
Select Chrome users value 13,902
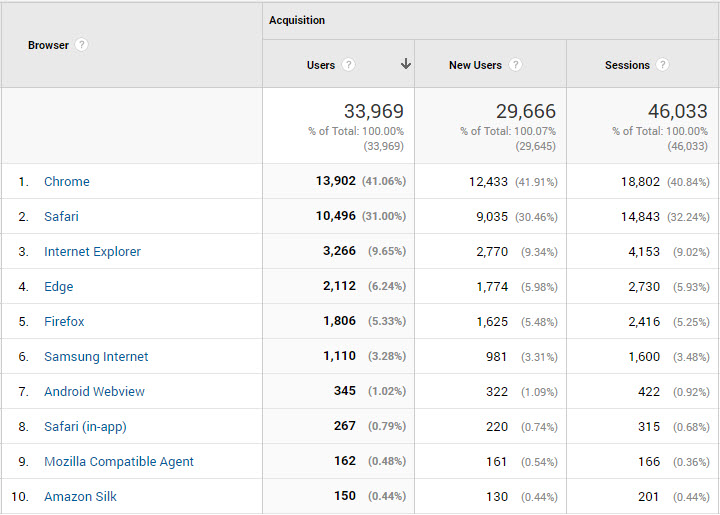[336, 181]
